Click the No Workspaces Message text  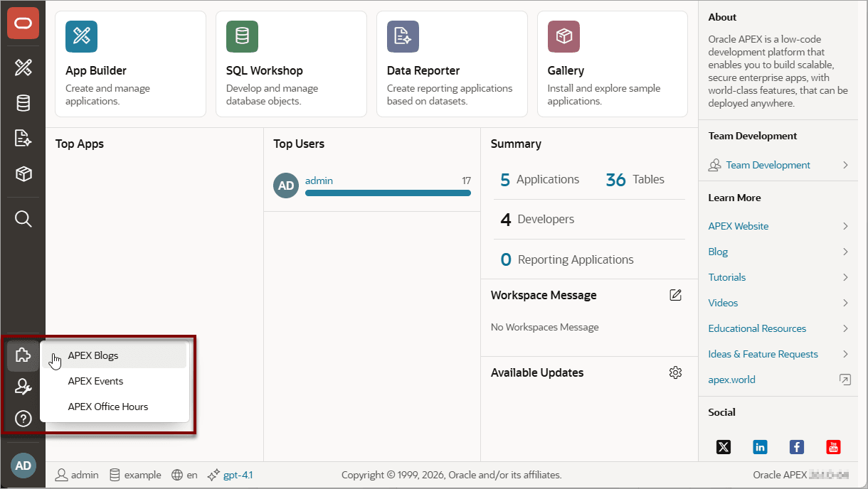tap(545, 327)
